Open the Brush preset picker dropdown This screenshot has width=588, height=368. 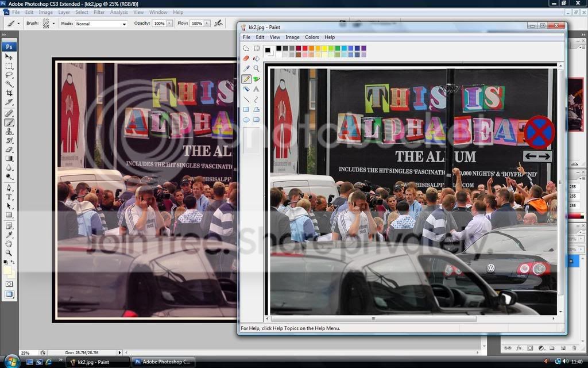click(x=53, y=24)
